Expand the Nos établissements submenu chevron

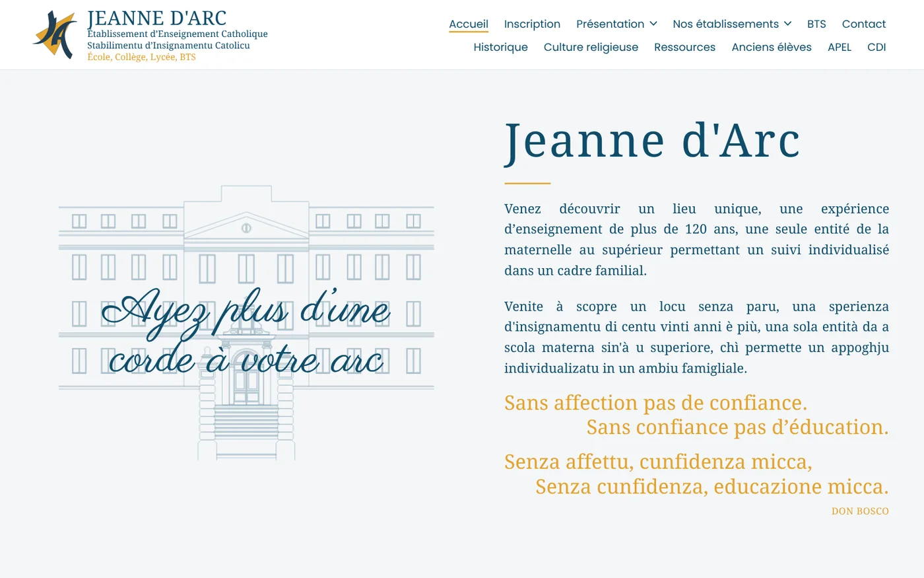tap(787, 24)
